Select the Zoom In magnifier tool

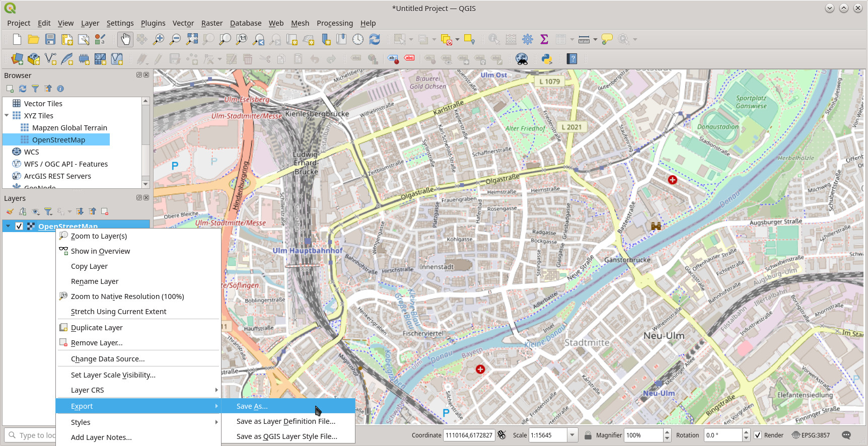(159, 39)
